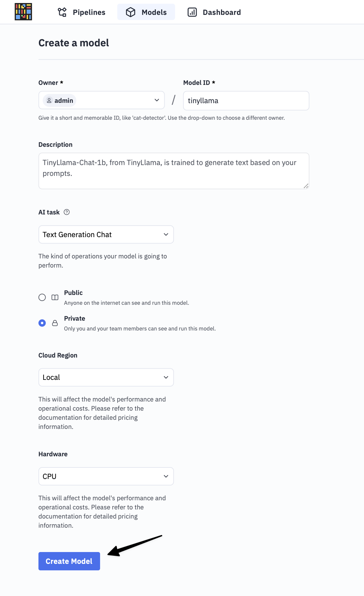Click the Pipelines nav icon
The height and width of the screenshot is (596, 364).
click(x=62, y=12)
